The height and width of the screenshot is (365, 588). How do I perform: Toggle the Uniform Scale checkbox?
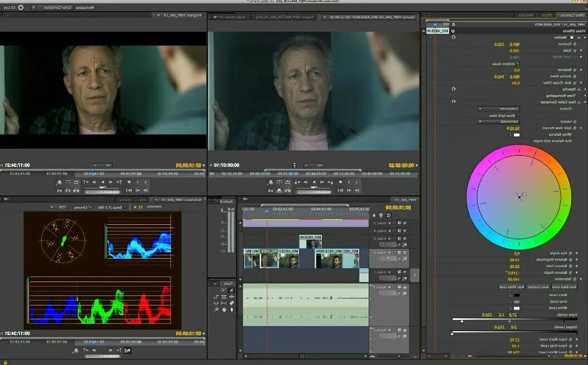click(518, 63)
